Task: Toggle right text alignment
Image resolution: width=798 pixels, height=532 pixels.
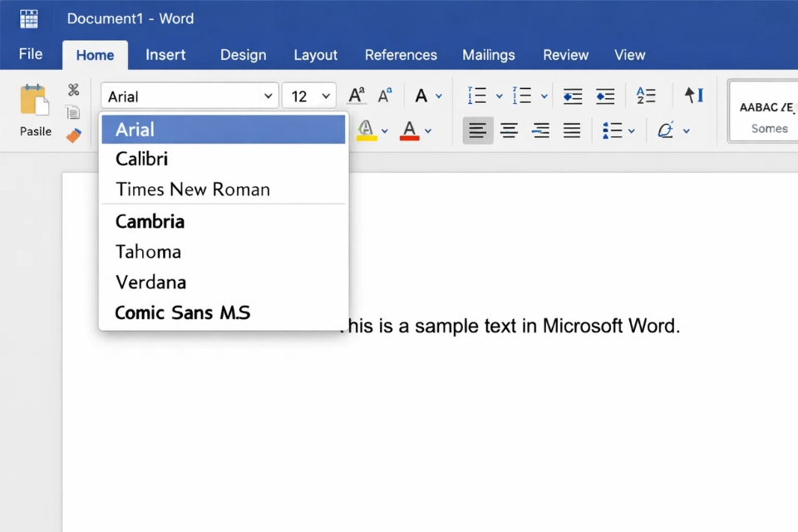Action: pyautogui.click(x=541, y=131)
